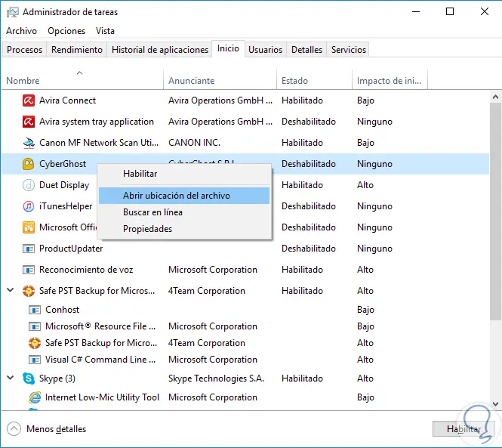This screenshot has height=448, width=502.
Task: Click the scrollbar up arrow
Action: point(496,97)
